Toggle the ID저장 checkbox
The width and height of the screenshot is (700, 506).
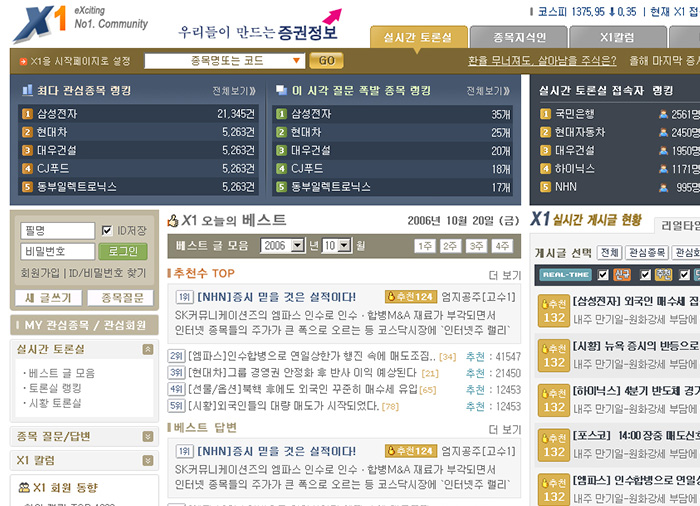point(107,230)
